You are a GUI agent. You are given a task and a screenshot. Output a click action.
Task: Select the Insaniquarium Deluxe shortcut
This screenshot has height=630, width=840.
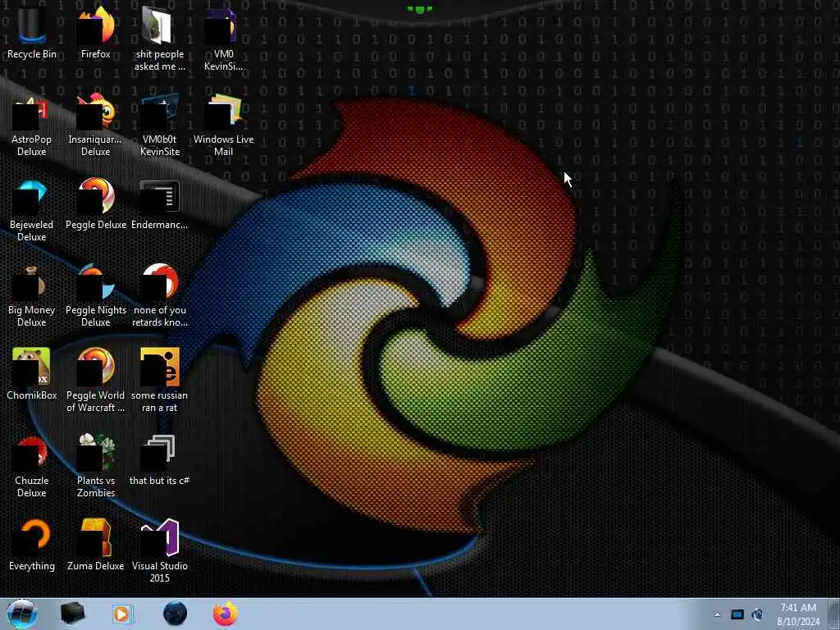pyautogui.click(x=96, y=126)
